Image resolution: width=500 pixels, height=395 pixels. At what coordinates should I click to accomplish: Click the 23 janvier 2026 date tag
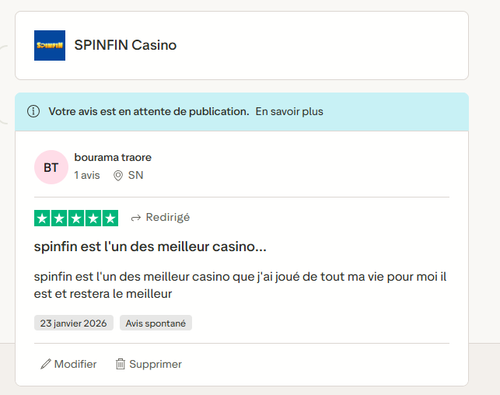[x=74, y=323]
